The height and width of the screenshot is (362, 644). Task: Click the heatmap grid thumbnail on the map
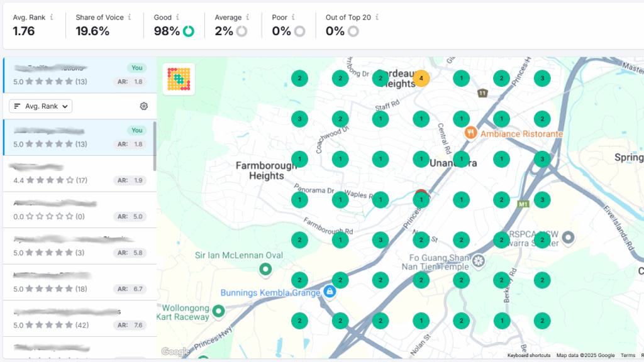pos(179,79)
